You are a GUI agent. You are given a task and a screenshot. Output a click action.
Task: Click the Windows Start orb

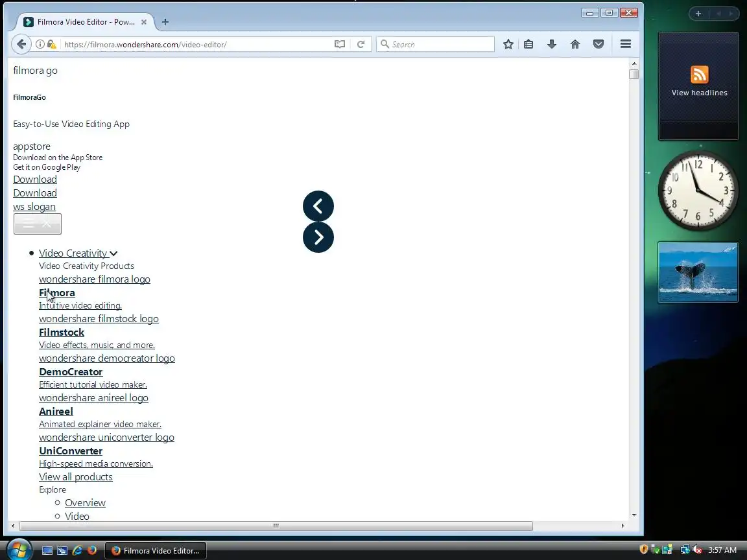click(19, 550)
